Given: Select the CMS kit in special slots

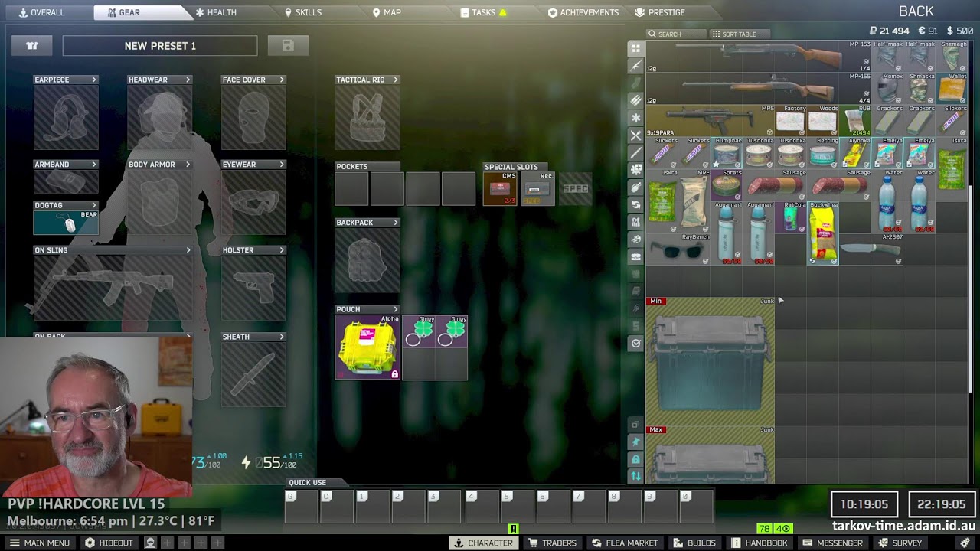Looking at the screenshot, I should (500, 188).
